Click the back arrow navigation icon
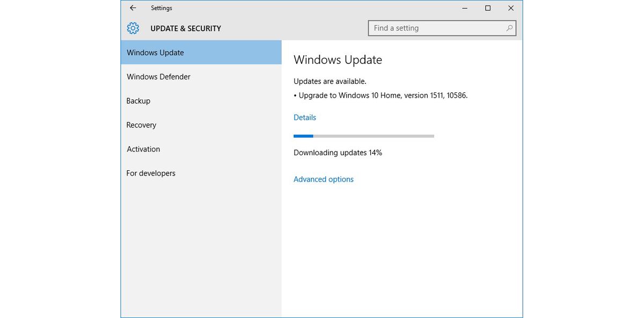The height and width of the screenshot is (318, 644). (133, 8)
